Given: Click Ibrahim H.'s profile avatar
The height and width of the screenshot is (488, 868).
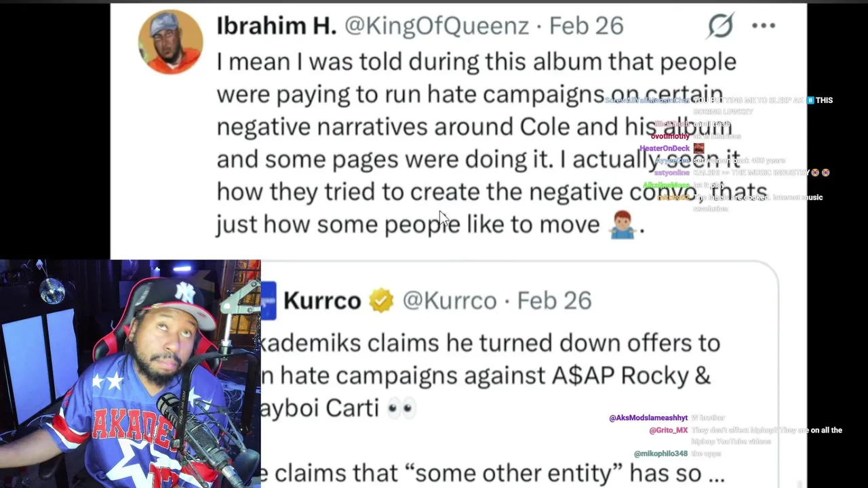Looking at the screenshot, I should click(x=170, y=41).
